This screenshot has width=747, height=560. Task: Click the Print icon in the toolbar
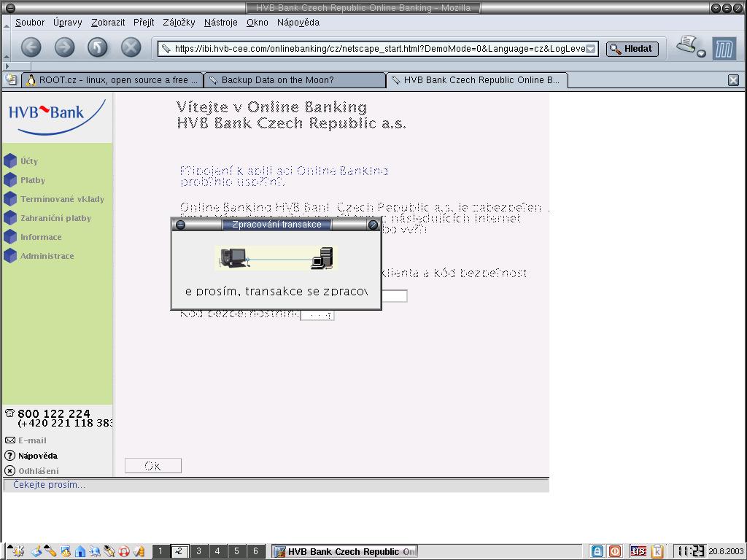(686, 44)
